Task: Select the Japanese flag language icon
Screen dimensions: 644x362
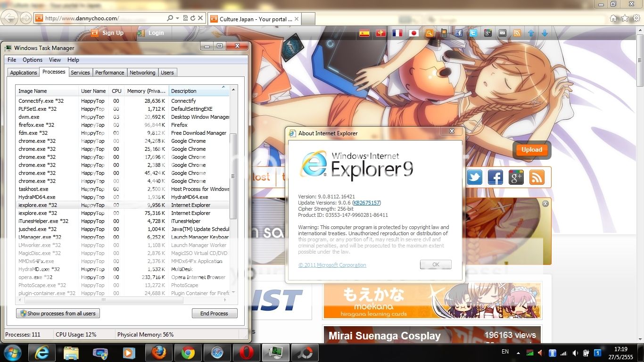Action: pos(413,33)
